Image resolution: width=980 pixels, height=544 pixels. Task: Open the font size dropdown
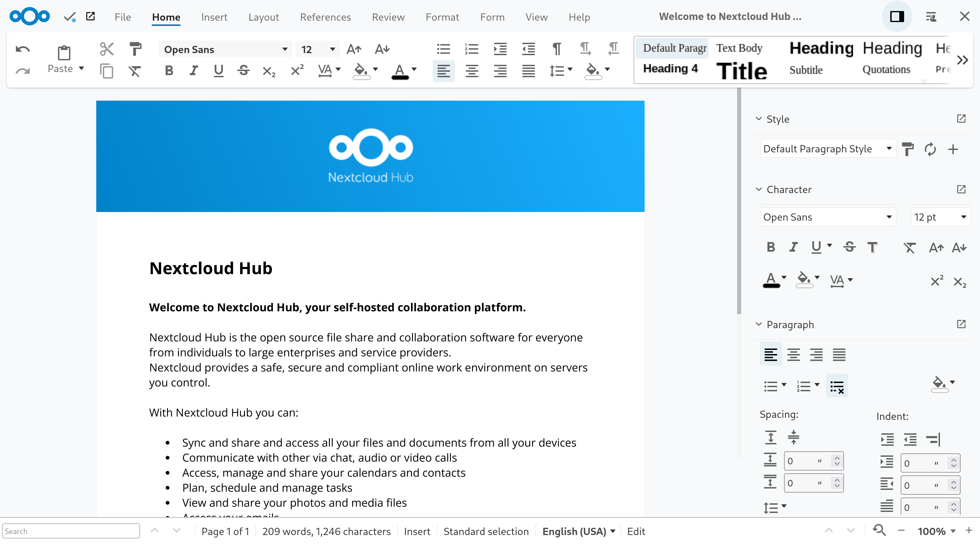pos(331,48)
